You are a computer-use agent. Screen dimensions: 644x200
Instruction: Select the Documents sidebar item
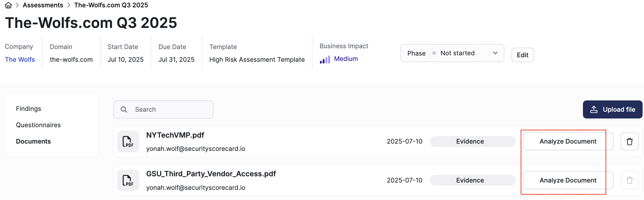pos(33,141)
